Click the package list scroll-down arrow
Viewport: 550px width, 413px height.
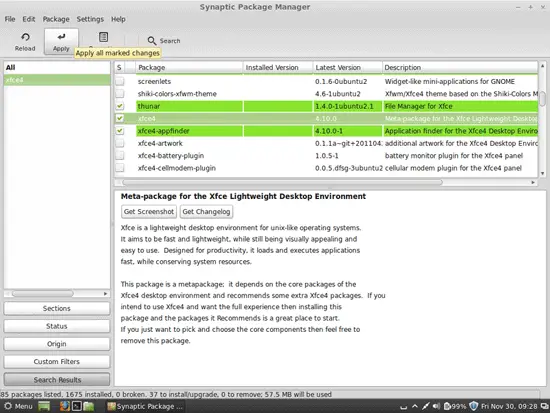(x=542, y=173)
